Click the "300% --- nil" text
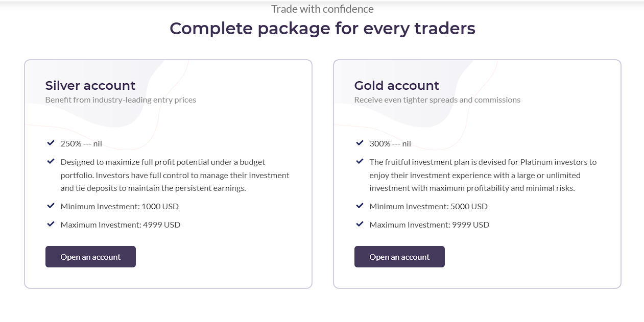The image size is (644, 322). click(x=390, y=144)
